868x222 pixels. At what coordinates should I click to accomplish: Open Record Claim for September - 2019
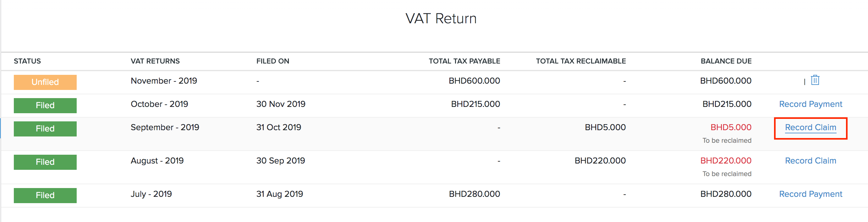[x=810, y=128]
